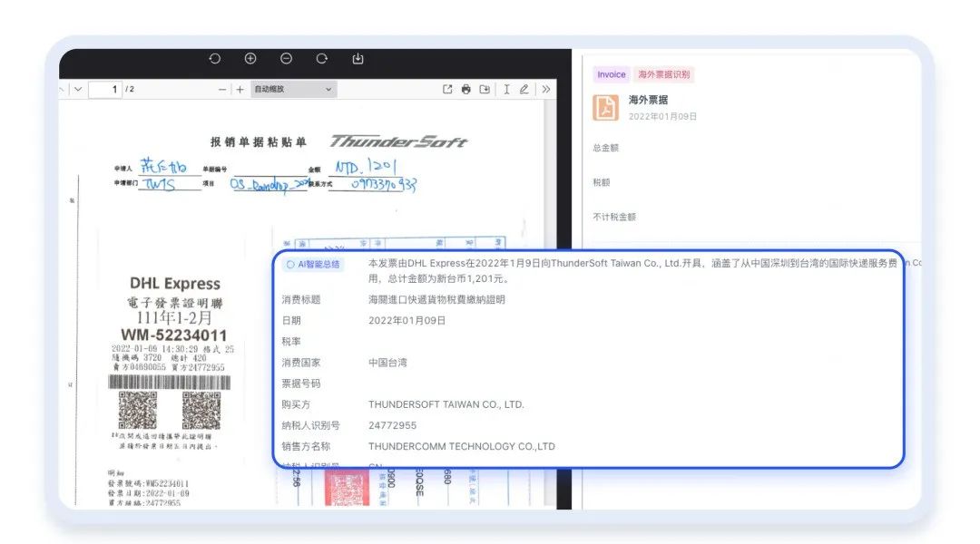This screenshot has height=544, width=980.
Task: Rotate document counter-clockwise
Action: 214,59
